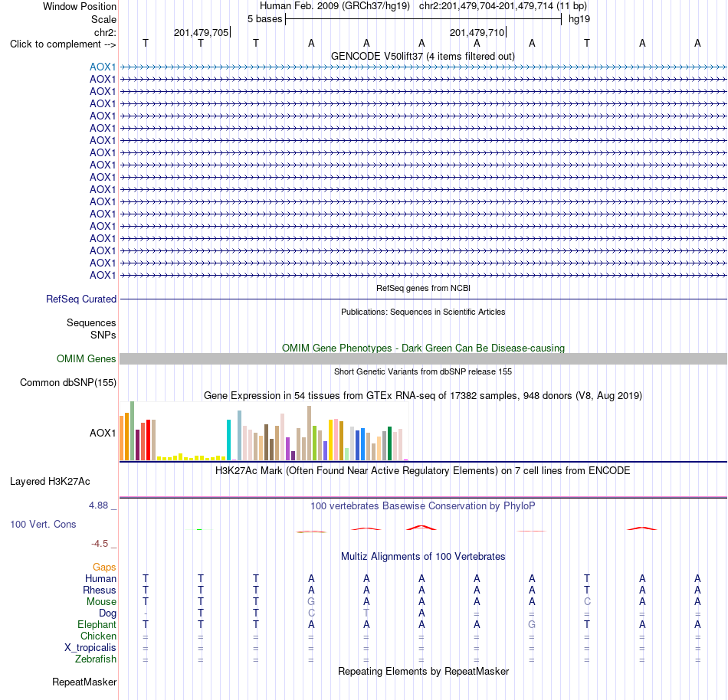Click the RefSeq Curated intron line
The height and width of the screenshot is (700, 728).
[423, 299]
